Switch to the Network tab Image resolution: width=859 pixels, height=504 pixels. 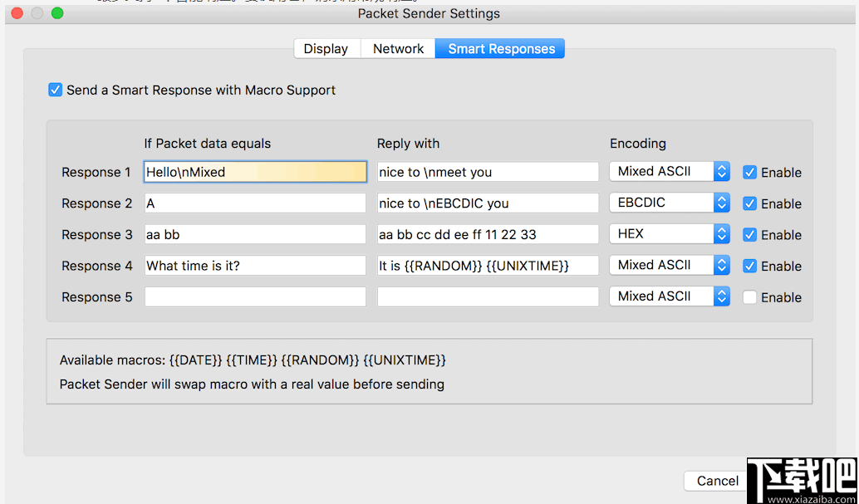397,48
